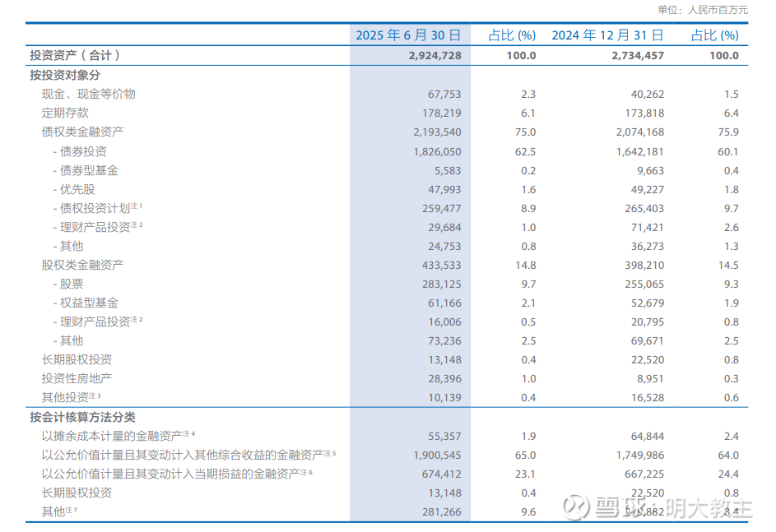Pick the cell 2,193,540
This screenshot has width=776, height=532.
[x=438, y=132]
